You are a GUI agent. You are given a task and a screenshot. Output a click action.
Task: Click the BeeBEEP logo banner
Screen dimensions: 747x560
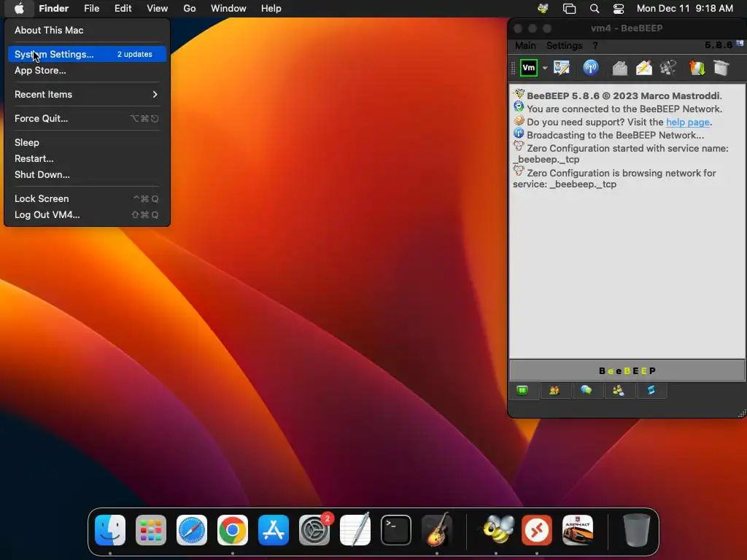tap(627, 370)
